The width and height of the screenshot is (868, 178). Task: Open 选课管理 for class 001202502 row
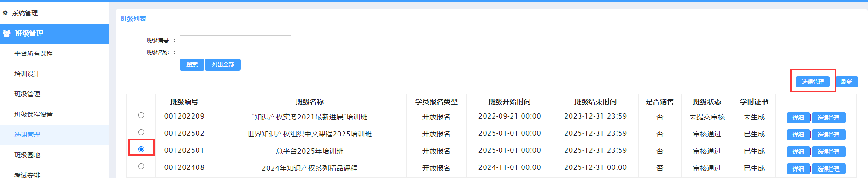pos(828,135)
